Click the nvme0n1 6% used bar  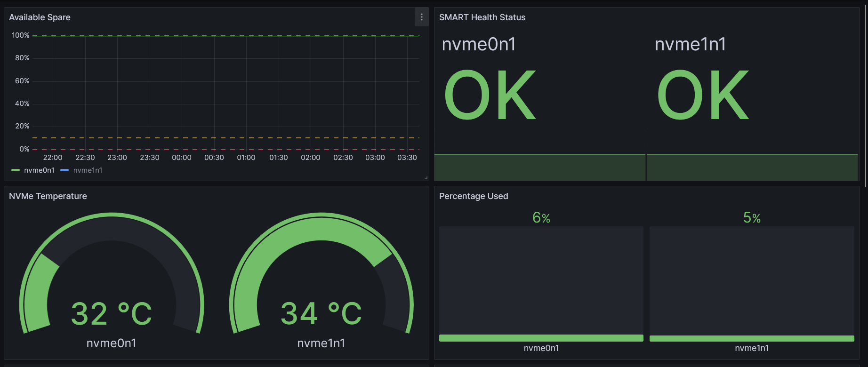[541, 338]
